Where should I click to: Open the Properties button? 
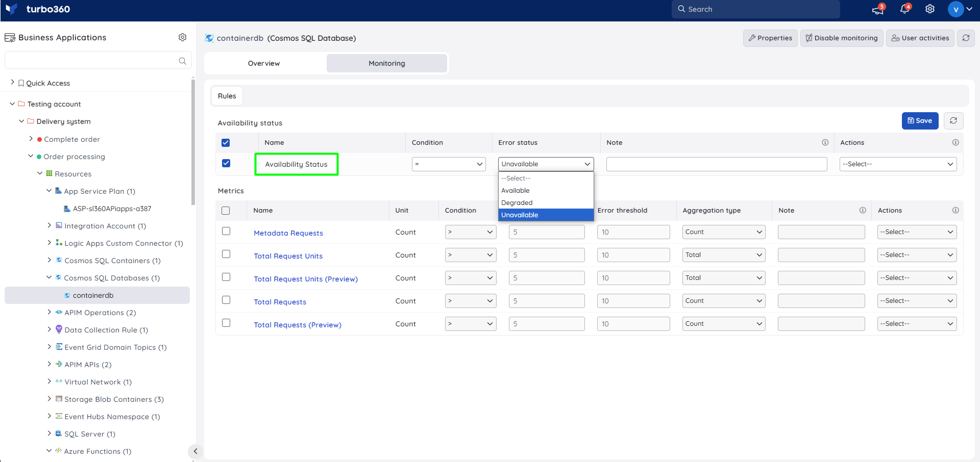tap(770, 38)
